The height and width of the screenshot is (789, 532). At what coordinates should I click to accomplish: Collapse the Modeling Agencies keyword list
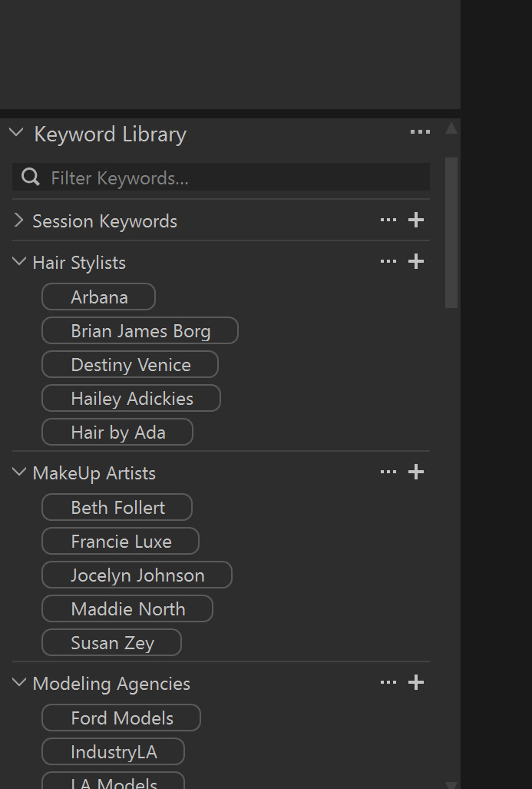[x=19, y=683]
